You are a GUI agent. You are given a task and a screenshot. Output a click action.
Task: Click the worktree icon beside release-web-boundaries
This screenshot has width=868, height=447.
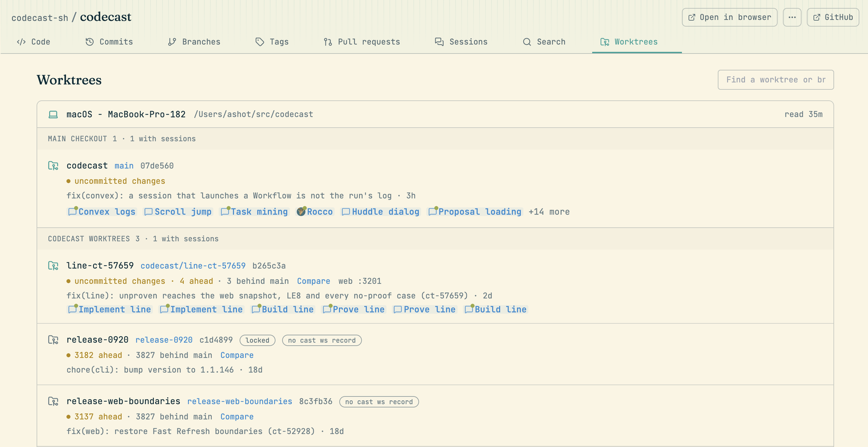click(x=53, y=401)
